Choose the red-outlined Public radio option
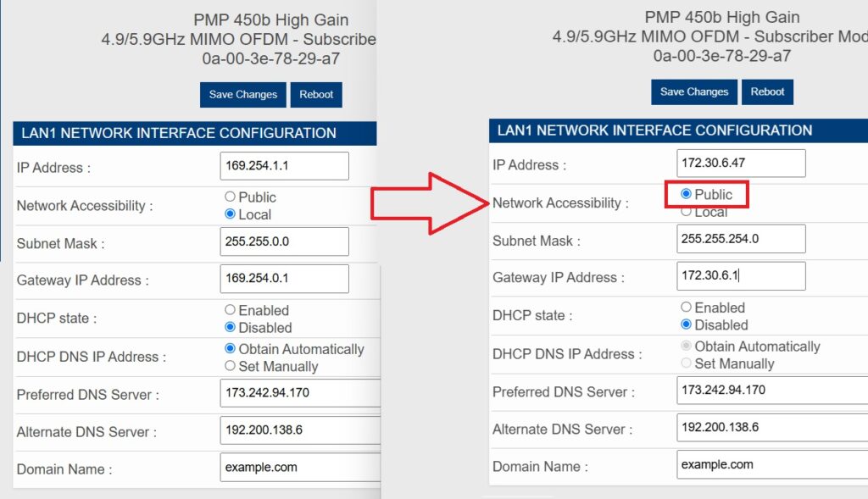 pos(687,195)
